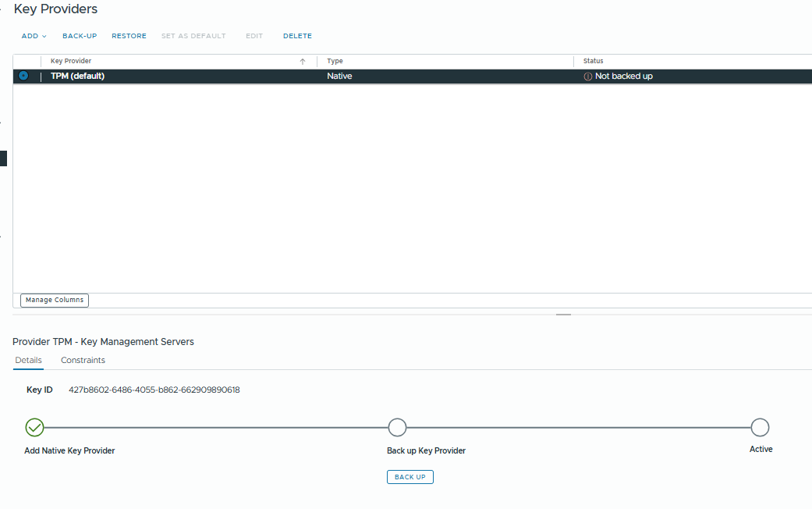Click the SET AS DEFAULT action
Image resolution: width=812 pixels, height=509 pixels.
point(193,36)
